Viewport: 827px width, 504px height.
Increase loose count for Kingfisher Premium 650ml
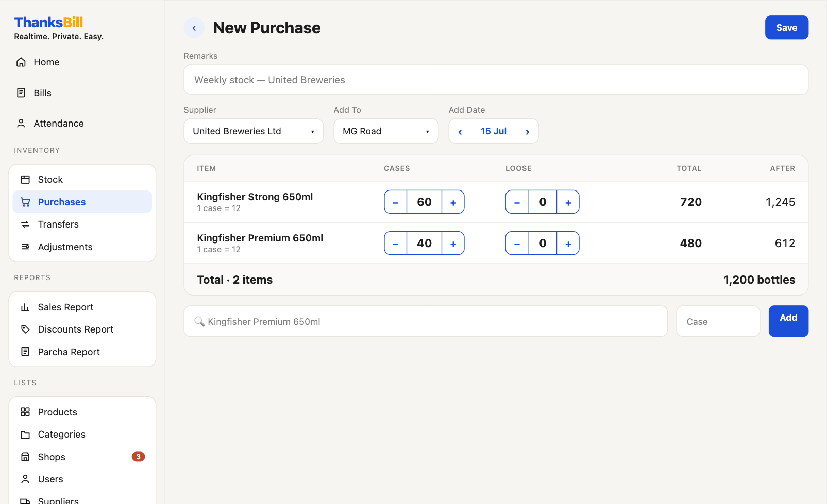point(568,244)
